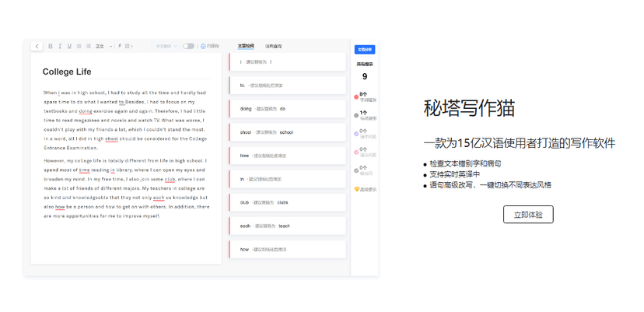
Task: Go back using the left arrow button
Action: pyautogui.click(x=37, y=46)
